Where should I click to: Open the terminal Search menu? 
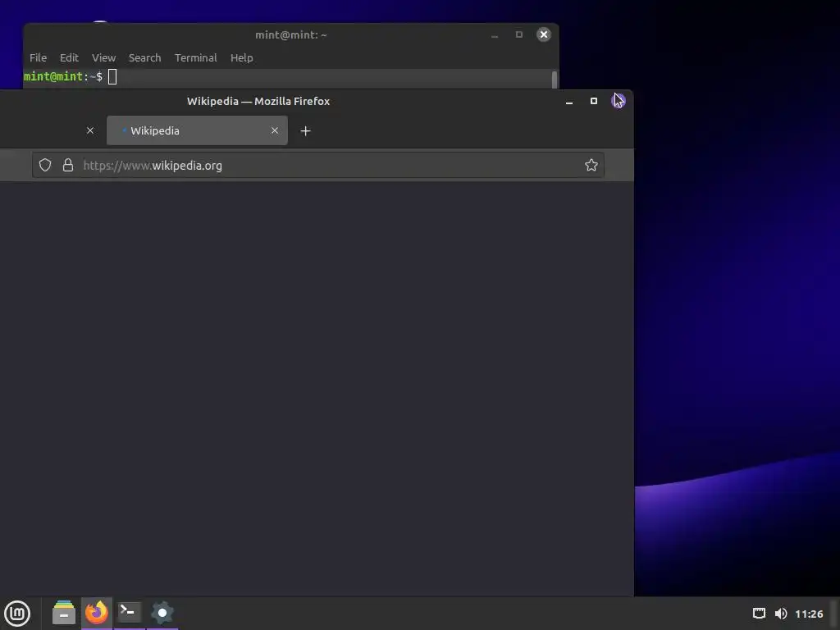pyautogui.click(x=144, y=58)
